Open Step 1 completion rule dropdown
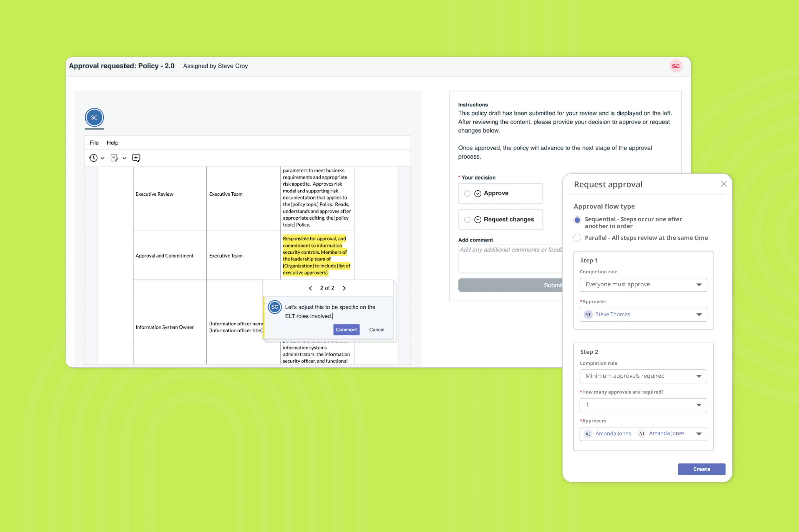Screen dimensions: 799x532 pyautogui.click(x=643, y=285)
